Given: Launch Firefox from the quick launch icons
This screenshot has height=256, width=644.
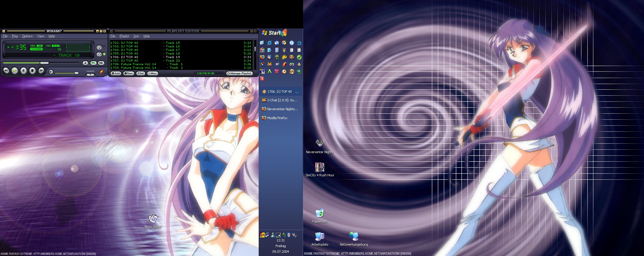Looking at the screenshot, I should [x=262, y=57].
